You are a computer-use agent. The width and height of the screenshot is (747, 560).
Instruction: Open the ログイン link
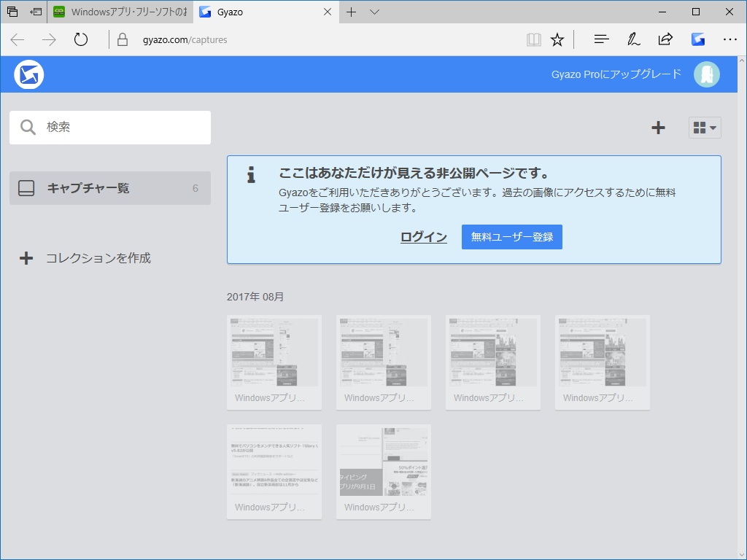[423, 236]
